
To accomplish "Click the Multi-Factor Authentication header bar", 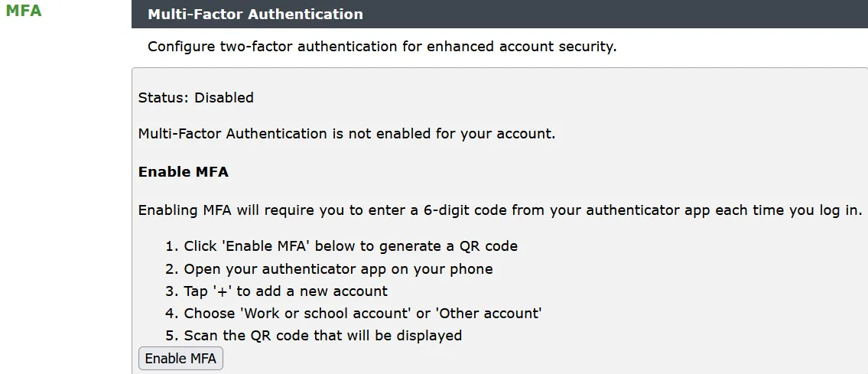I will 499,14.
